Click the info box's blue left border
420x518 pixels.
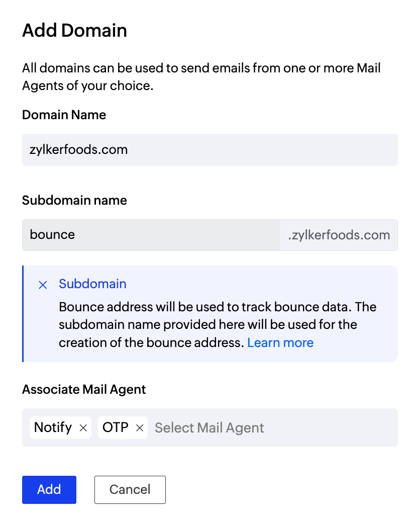23,314
